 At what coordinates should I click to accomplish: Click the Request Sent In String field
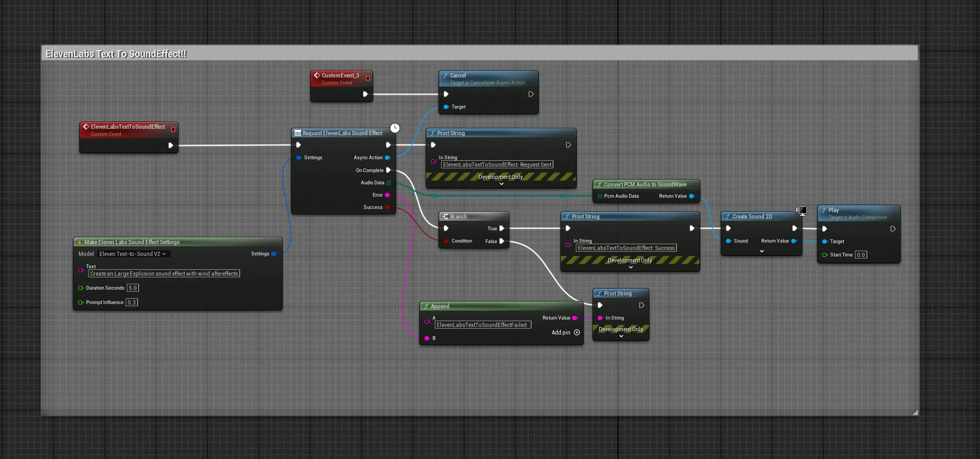(x=497, y=165)
